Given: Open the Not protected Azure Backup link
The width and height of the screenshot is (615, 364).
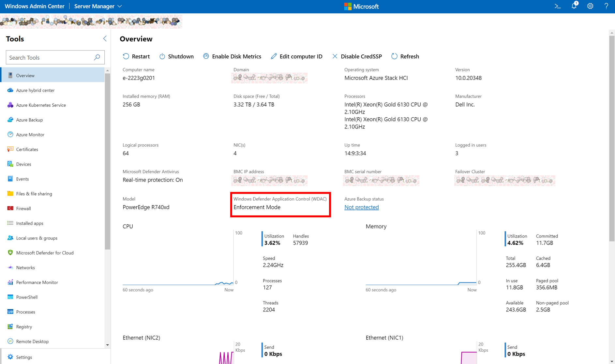Looking at the screenshot, I should point(361,207).
